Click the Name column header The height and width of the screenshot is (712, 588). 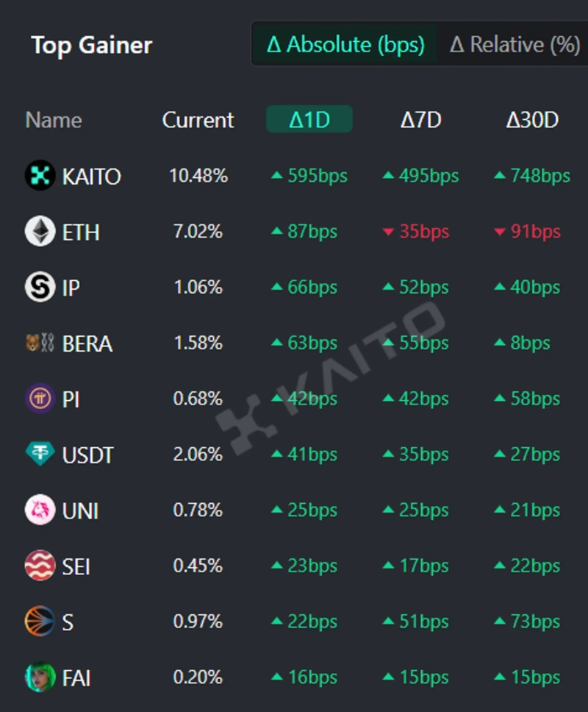tap(54, 120)
